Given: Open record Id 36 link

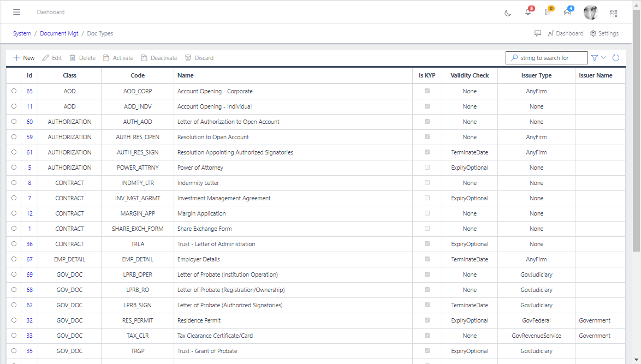Looking at the screenshot, I should pos(29,244).
